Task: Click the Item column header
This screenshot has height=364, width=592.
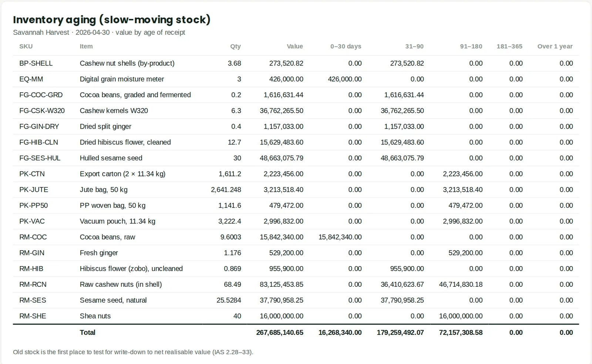Action: pyautogui.click(x=86, y=47)
